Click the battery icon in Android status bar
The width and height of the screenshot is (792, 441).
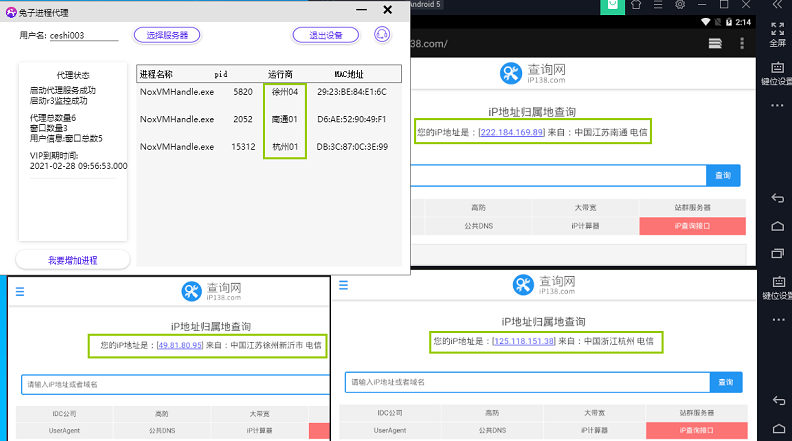point(729,22)
